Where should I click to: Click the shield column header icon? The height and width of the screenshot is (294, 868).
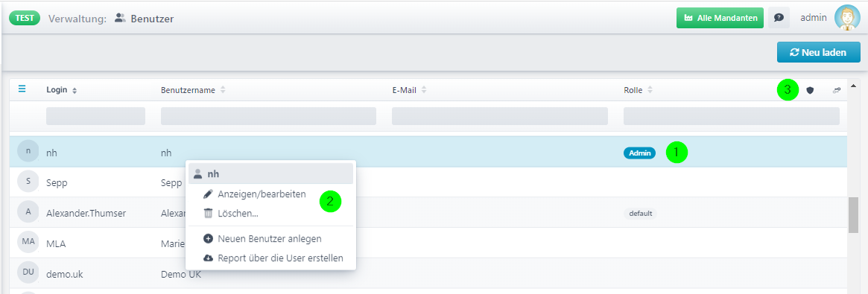click(x=810, y=90)
